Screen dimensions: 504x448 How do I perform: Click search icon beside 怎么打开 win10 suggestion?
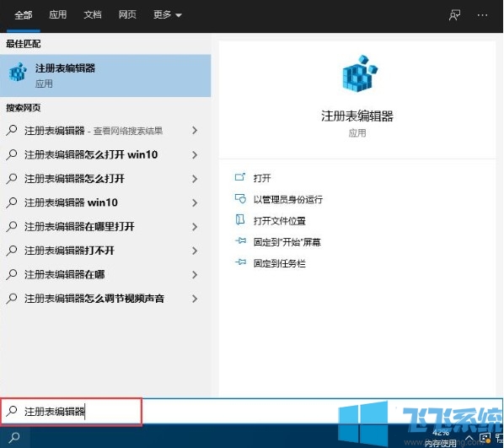(12, 154)
